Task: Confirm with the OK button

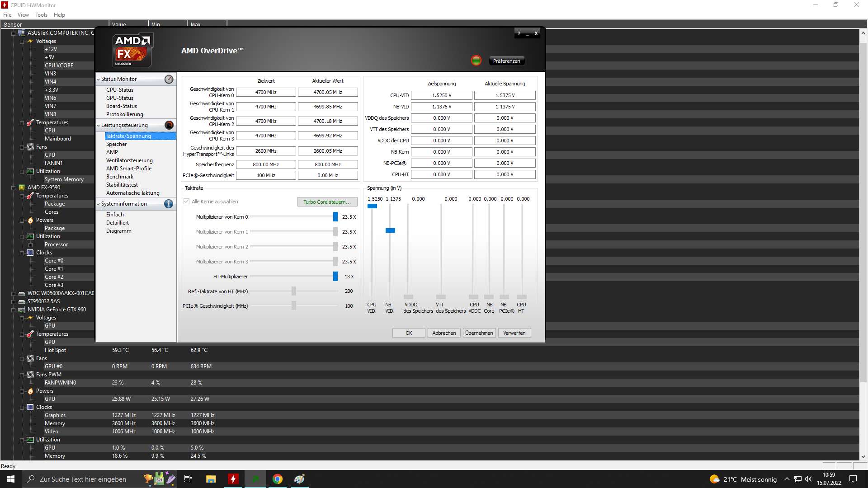Action: [409, 333]
